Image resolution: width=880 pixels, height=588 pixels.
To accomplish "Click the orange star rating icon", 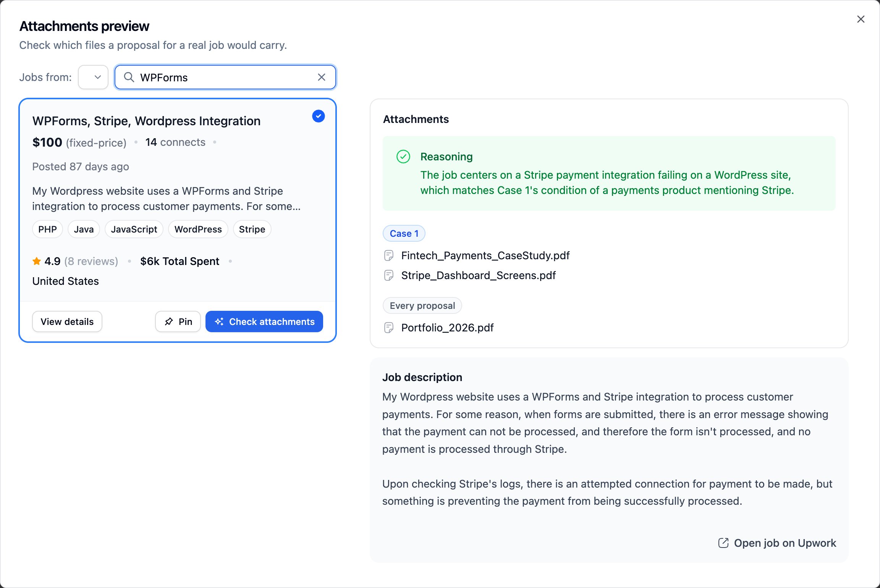I will coord(37,261).
